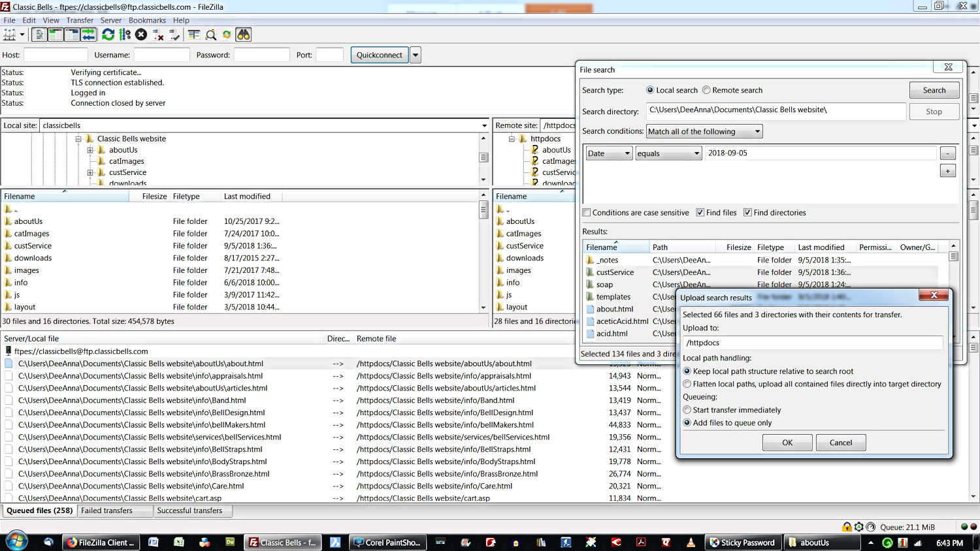Open Windows Start button
Screen dimensions: 980x551
click(x=16, y=542)
